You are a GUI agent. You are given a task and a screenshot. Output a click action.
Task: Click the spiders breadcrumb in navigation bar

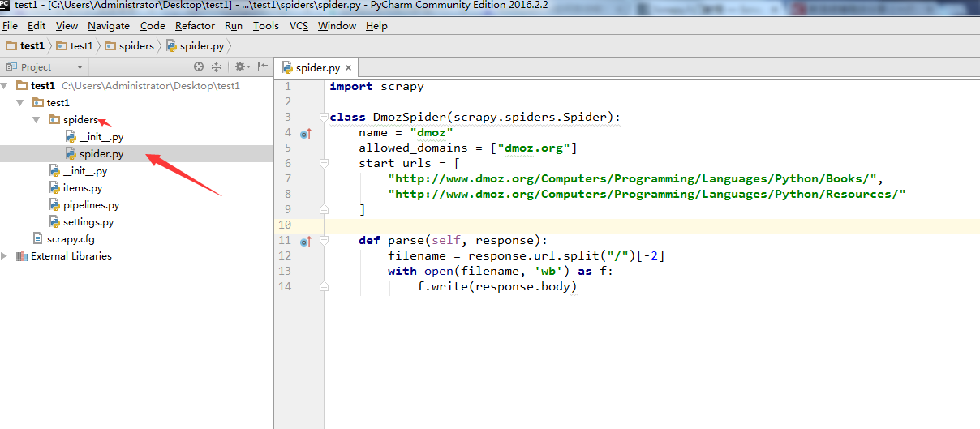[129, 46]
